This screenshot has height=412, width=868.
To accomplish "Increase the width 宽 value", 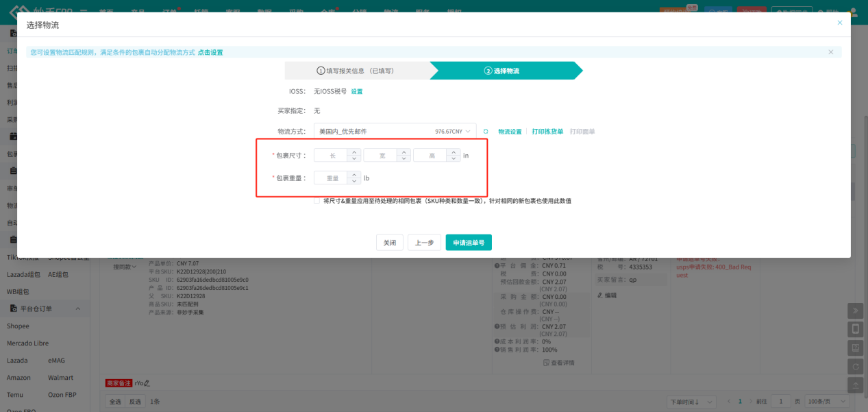I will coord(404,152).
